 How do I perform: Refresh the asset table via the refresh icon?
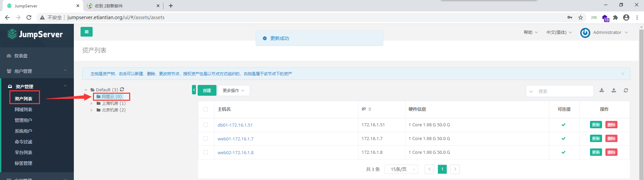tap(626, 90)
